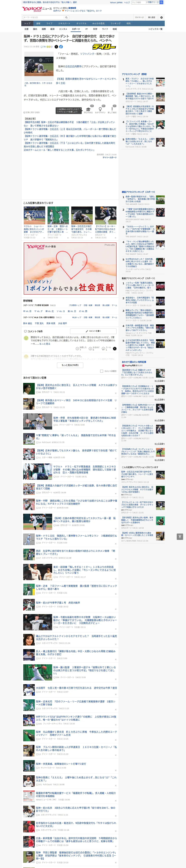Click the blue web search magnifier button
Screen dimensions: 186x868
tap(161, 2)
